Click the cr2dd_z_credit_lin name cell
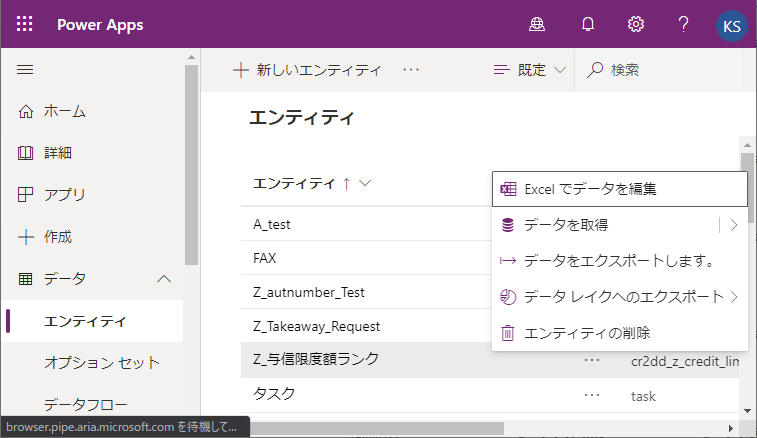This screenshot has height=438, width=757. click(x=685, y=361)
